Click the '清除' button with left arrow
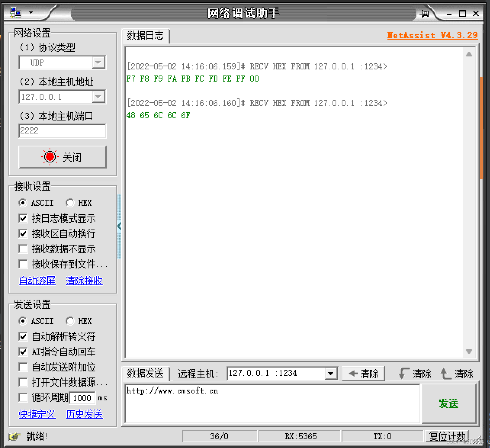This screenshot has height=448, width=490. (363, 373)
